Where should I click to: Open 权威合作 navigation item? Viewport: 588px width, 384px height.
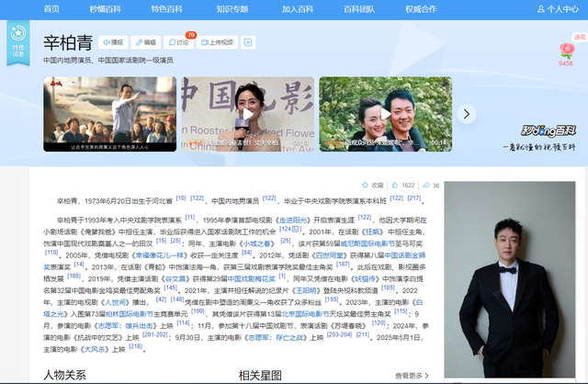click(421, 9)
